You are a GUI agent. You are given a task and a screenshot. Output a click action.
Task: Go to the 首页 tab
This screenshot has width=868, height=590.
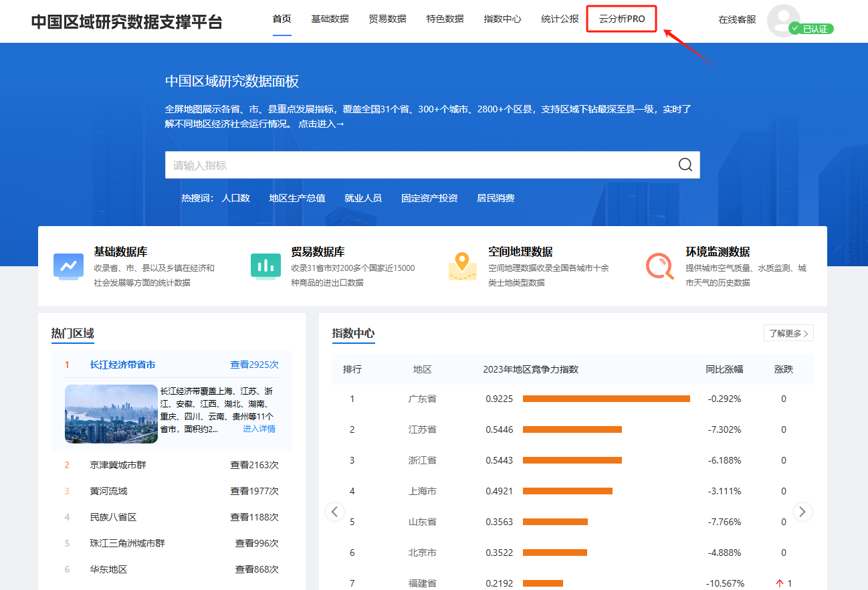click(x=282, y=19)
